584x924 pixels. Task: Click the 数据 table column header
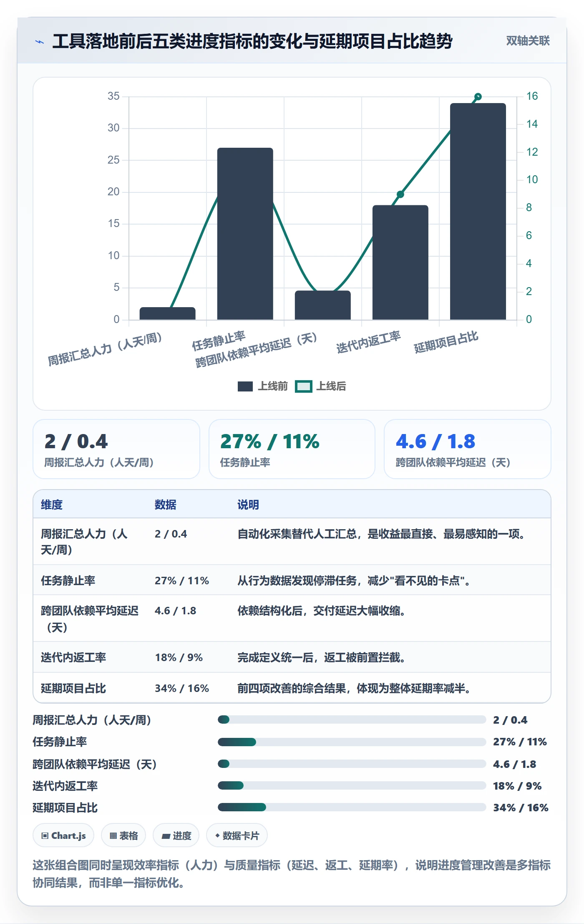point(166,505)
